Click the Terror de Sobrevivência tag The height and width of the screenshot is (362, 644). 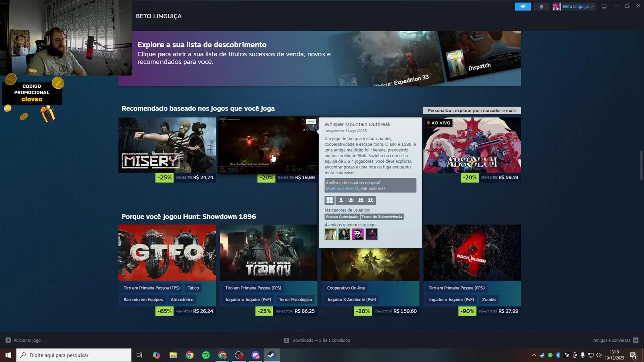382,217
